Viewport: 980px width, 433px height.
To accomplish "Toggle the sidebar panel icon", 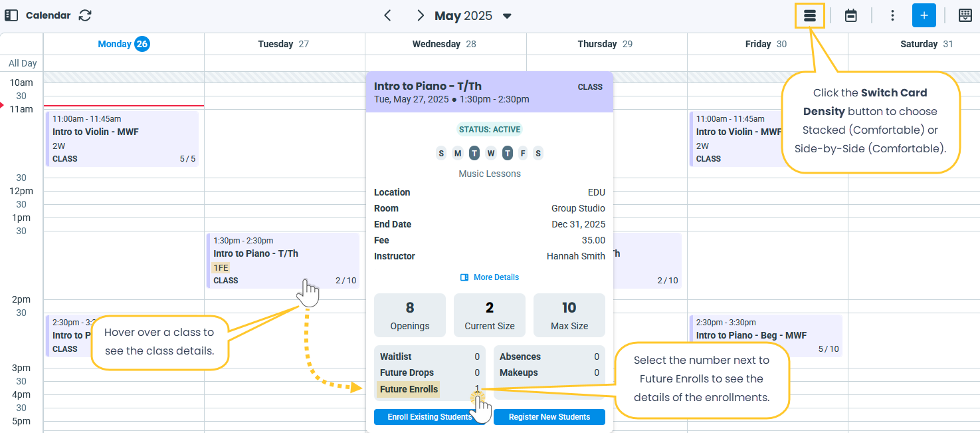I will [x=11, y=15].
